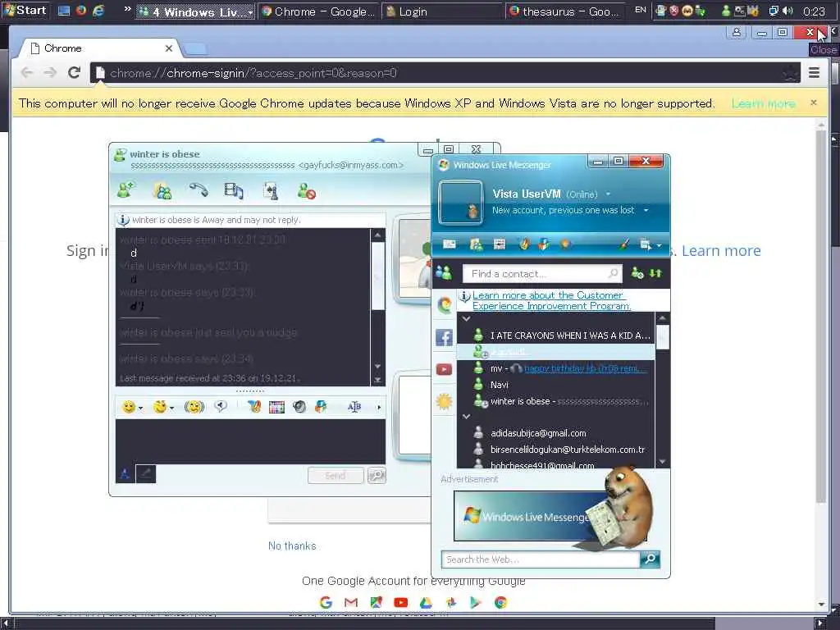840x630 pixels.
Task: Click the No thanks link
Action: pos(292,546)
